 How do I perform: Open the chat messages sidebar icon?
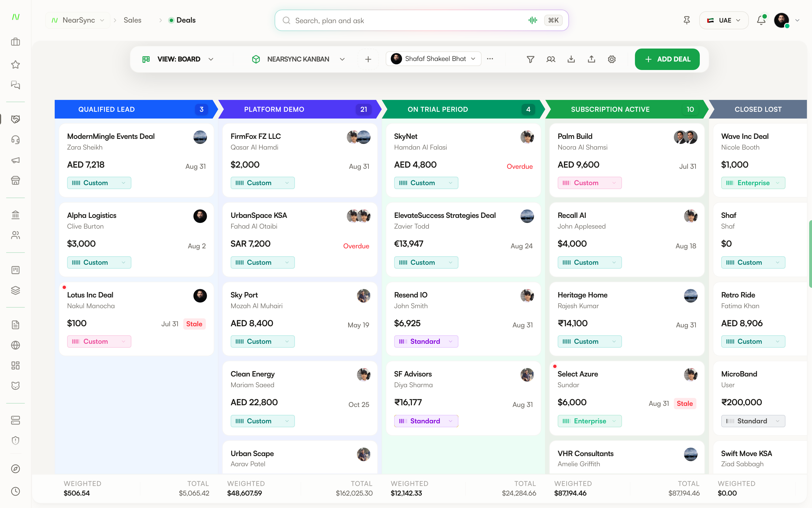16,85
